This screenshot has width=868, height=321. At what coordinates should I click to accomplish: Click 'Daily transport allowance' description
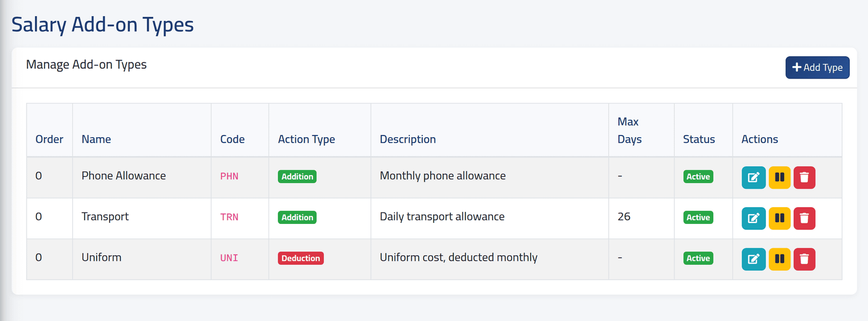click(x=442, y=216)
